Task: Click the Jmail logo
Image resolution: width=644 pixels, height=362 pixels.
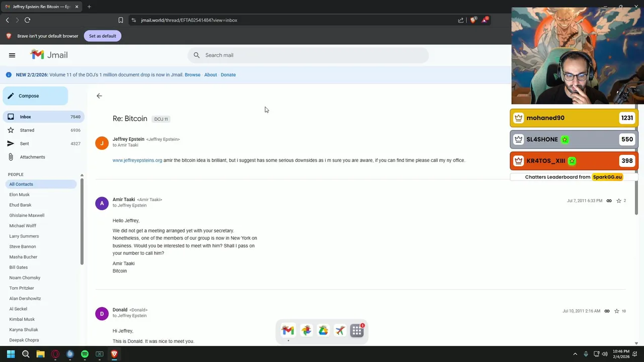Action: 49,55
